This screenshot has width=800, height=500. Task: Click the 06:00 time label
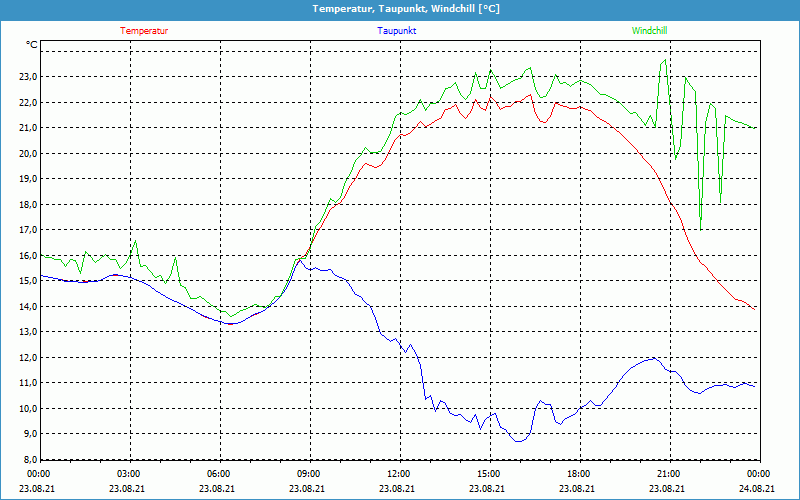pyautogui.click(x=218, y=474)
